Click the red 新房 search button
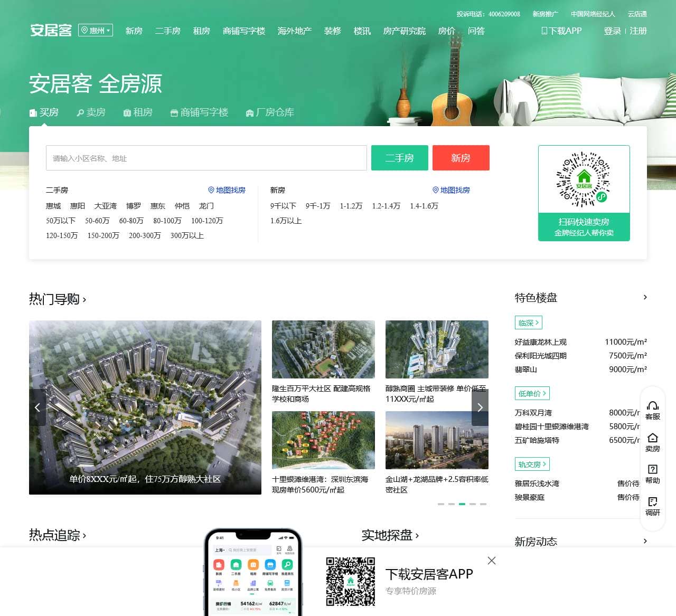Image resolution: width=676 pixels, height=616 pixels. click(x=461, y=158)
